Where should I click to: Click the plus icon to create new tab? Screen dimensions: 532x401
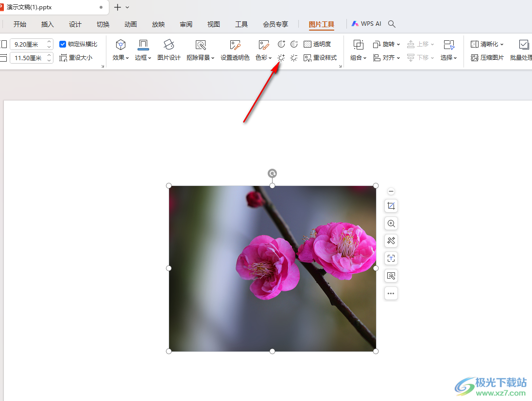click(118, 7)
